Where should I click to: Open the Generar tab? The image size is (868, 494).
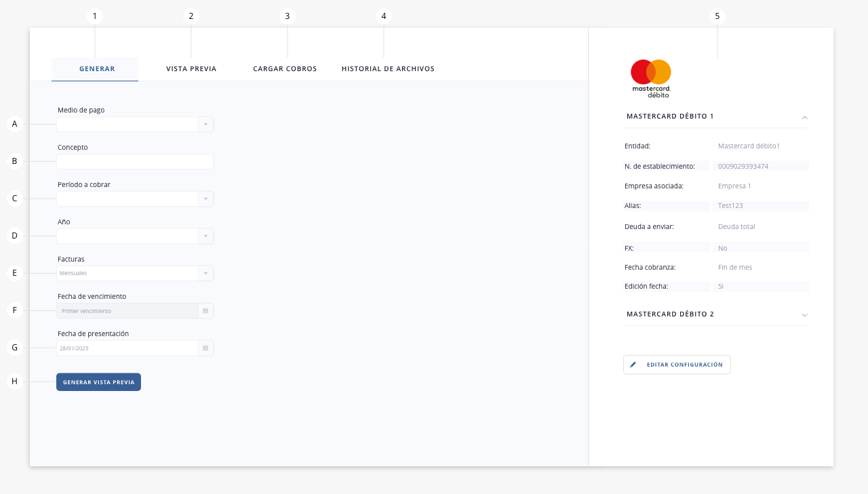tap(95, 69)
